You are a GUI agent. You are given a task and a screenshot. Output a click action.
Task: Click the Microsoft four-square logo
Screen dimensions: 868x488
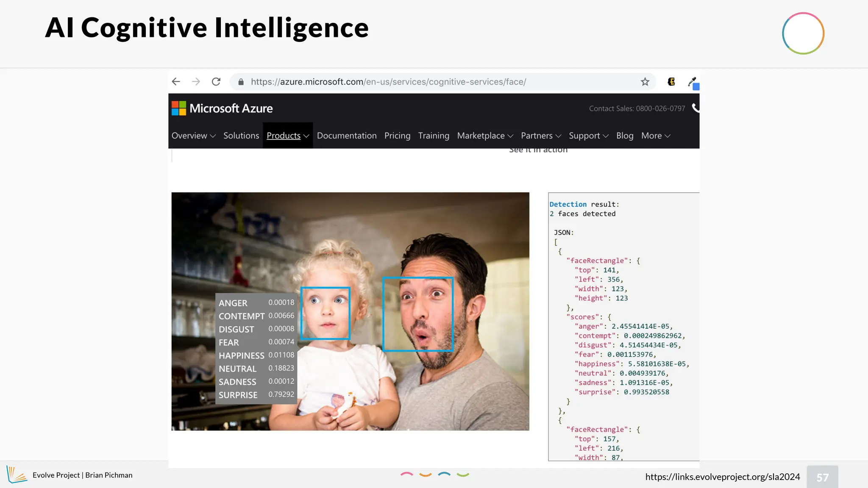(x=179, y=108)
